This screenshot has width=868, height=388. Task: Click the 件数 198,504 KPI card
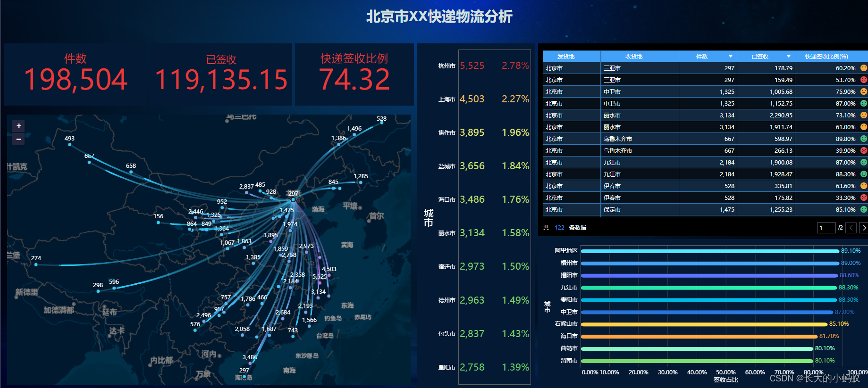76,74
